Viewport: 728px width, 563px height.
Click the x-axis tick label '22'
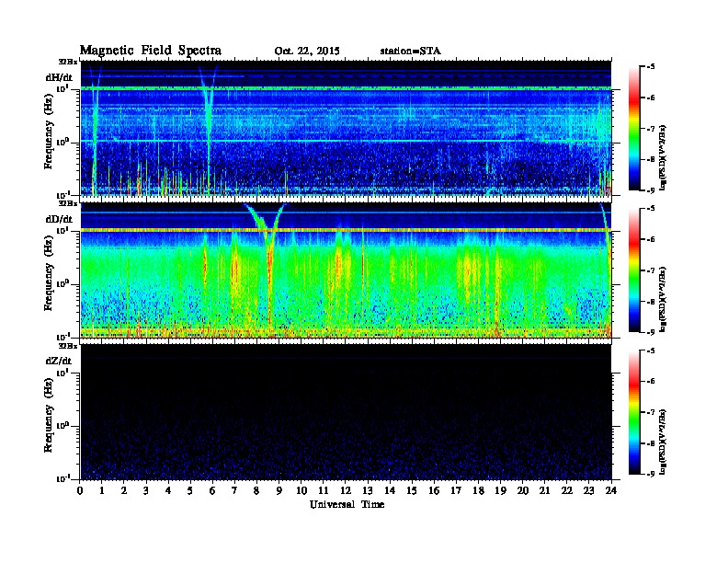click(x=567, y=490)
